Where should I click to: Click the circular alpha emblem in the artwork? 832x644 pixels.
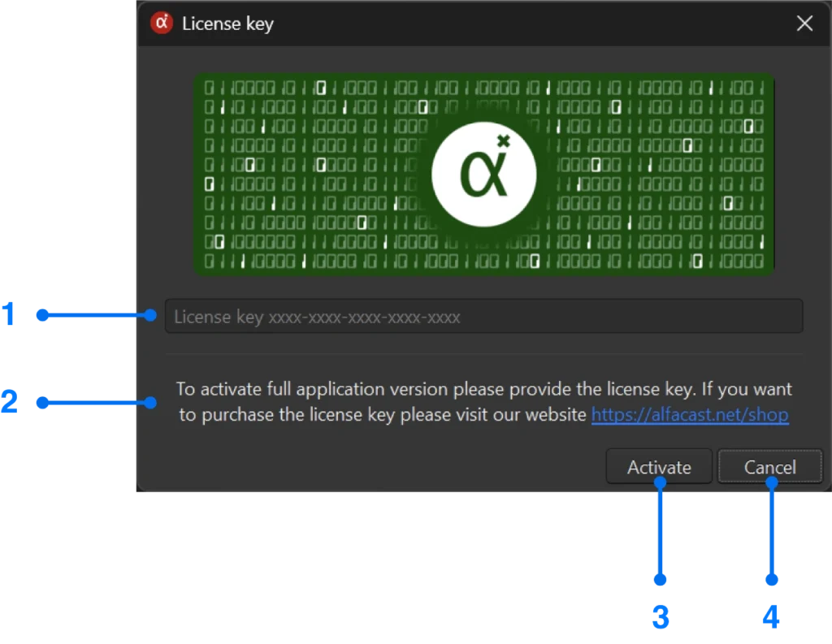(484, 172)
